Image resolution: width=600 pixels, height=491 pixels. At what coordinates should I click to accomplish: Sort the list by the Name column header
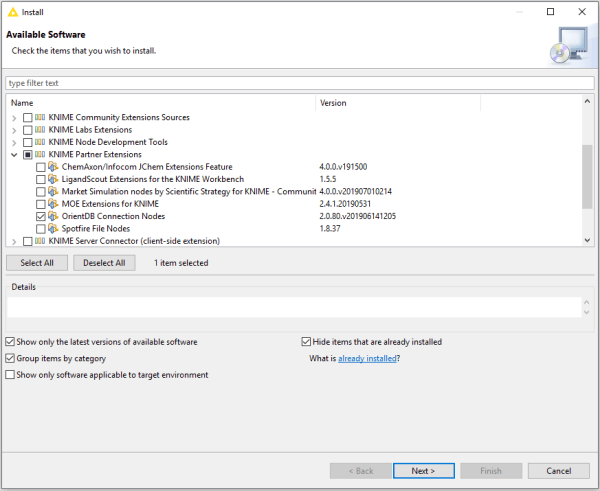pos(161,103)
